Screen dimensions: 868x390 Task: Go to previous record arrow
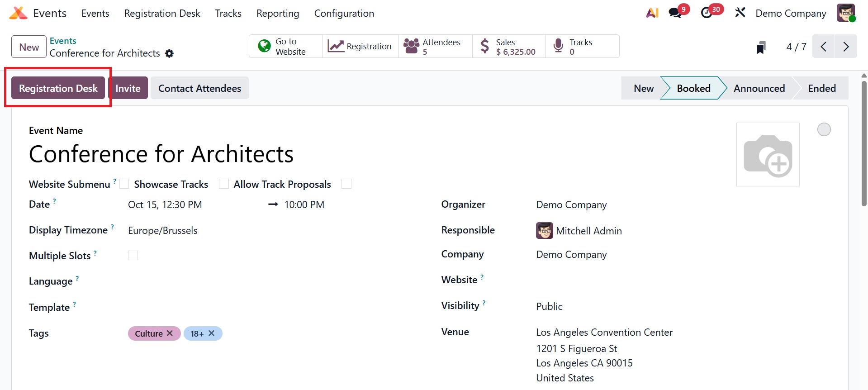(824, 47)
